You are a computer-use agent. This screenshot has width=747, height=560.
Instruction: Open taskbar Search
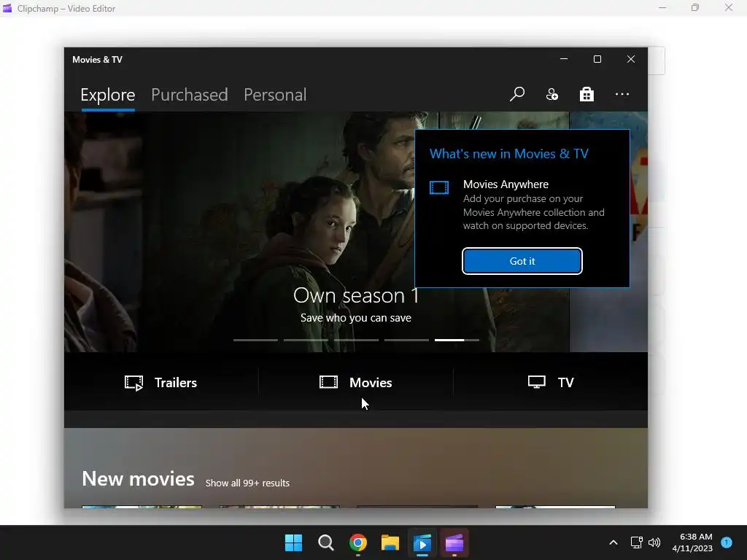click(x=326, y=542)
